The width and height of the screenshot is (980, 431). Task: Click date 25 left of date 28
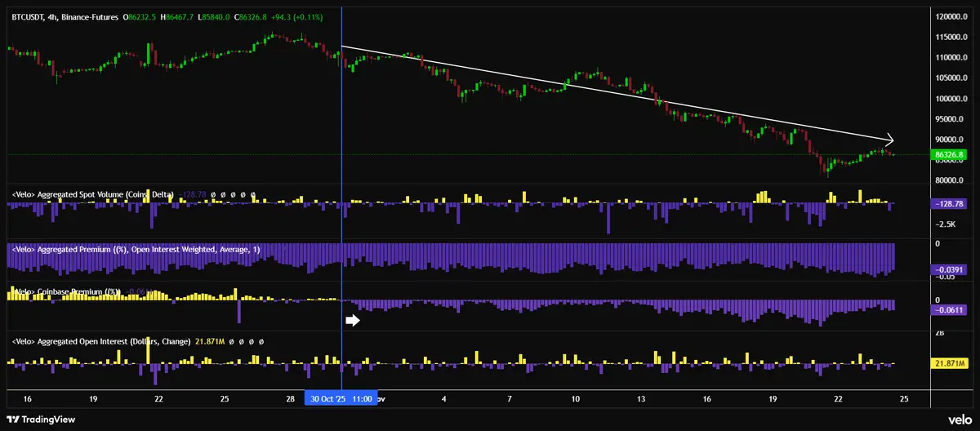pyautogui.click(x=225, y=399)
